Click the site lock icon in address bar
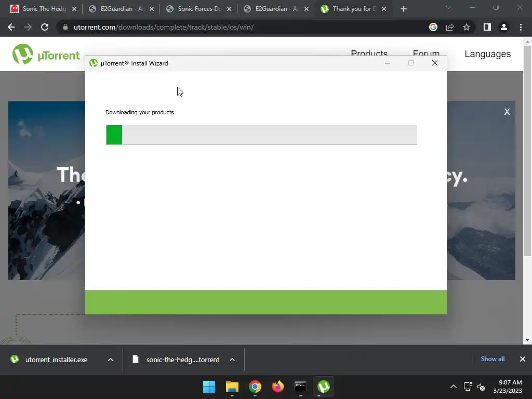Screen dimensions: 532x399 click(65, 27)
